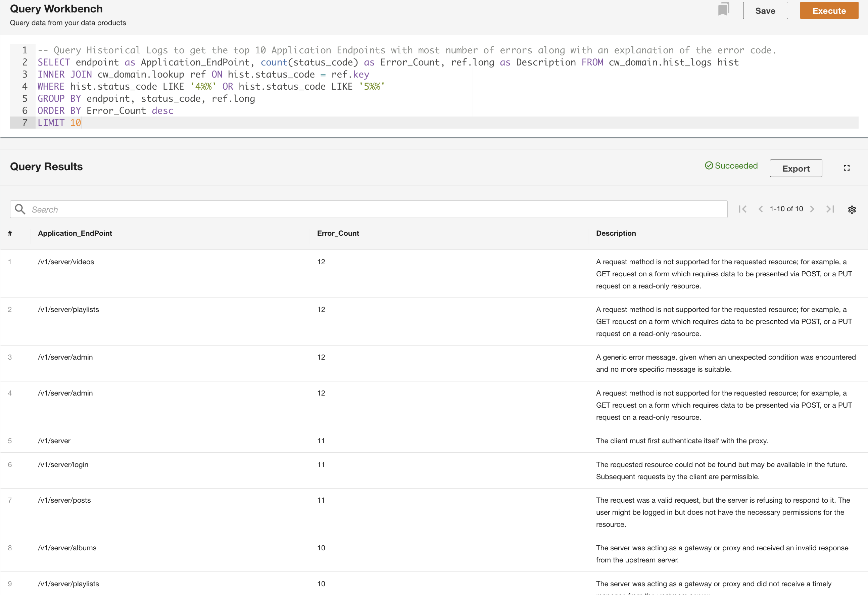Select row 1 /v1/server/videos endpoint
This screenshot has height=595, width=868.
coord(66,262)
